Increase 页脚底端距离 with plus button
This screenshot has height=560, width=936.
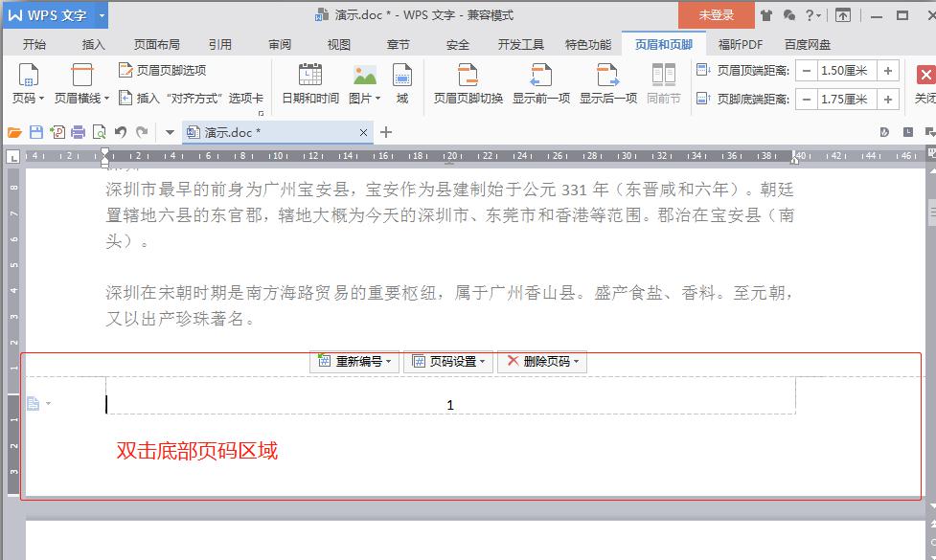coord(888,99)
